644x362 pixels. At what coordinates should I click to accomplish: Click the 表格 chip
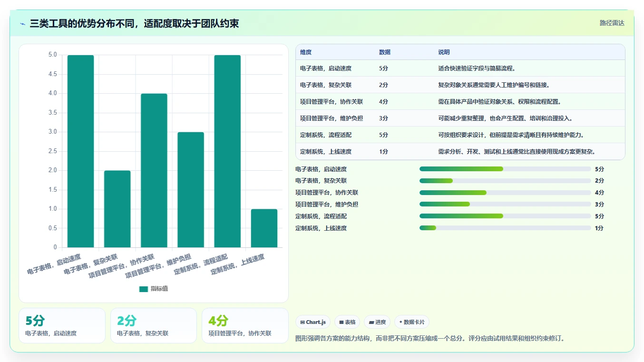click(x=347, y=322)
